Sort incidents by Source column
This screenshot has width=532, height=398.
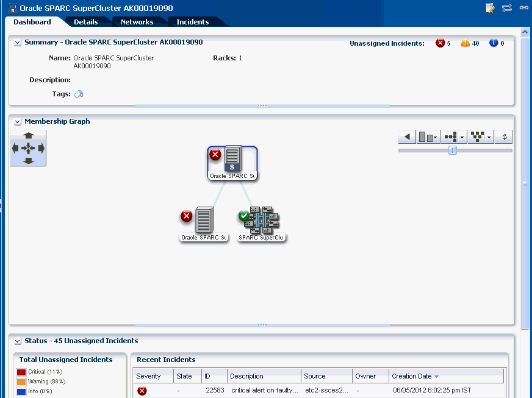pyautogui.click(x=327, y=376)
